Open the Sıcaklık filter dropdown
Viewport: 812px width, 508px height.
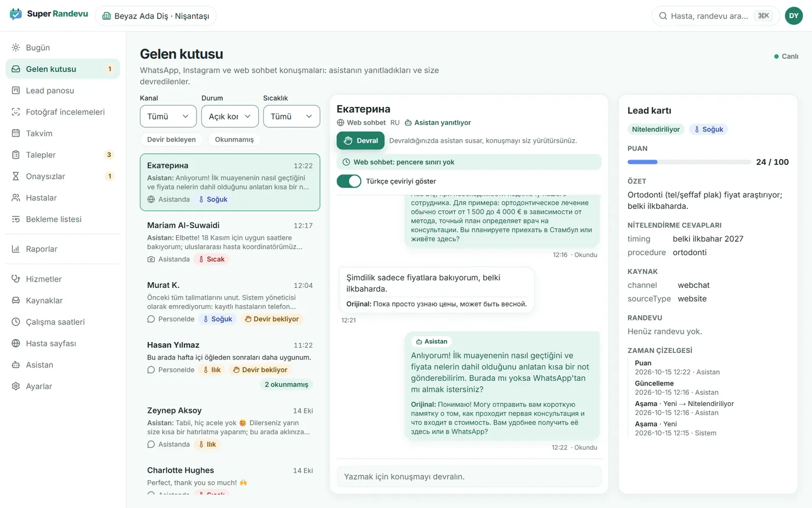[x=292, y=116]
